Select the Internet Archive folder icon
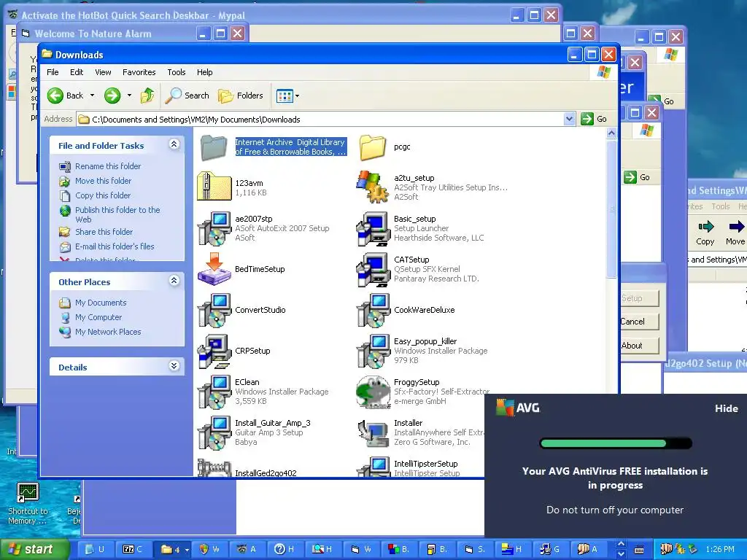Image resolution: width=747 pixels, height=560 pixels. tap(214, 147)
